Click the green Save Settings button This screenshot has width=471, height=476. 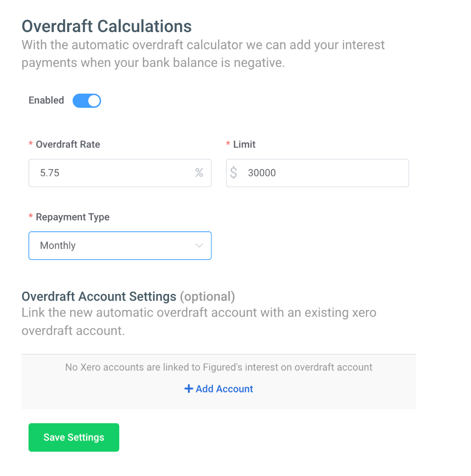coord(74,437)
